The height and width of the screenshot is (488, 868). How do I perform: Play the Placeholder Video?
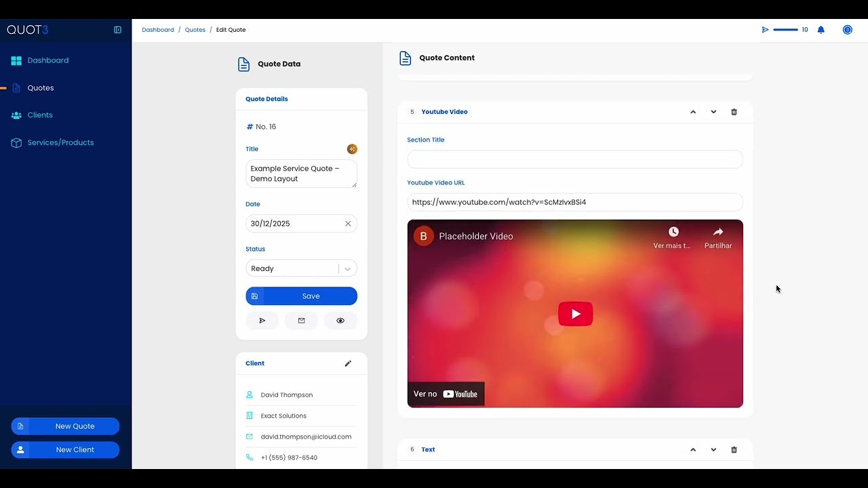pyautogui.click(x=575, y=314)
